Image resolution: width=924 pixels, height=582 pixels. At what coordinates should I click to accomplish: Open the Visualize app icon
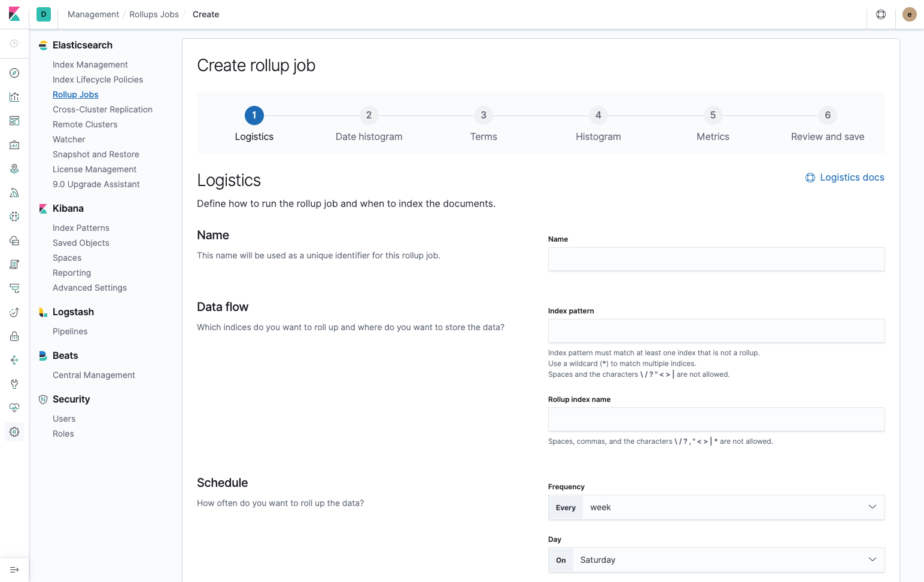coord(14,97)
